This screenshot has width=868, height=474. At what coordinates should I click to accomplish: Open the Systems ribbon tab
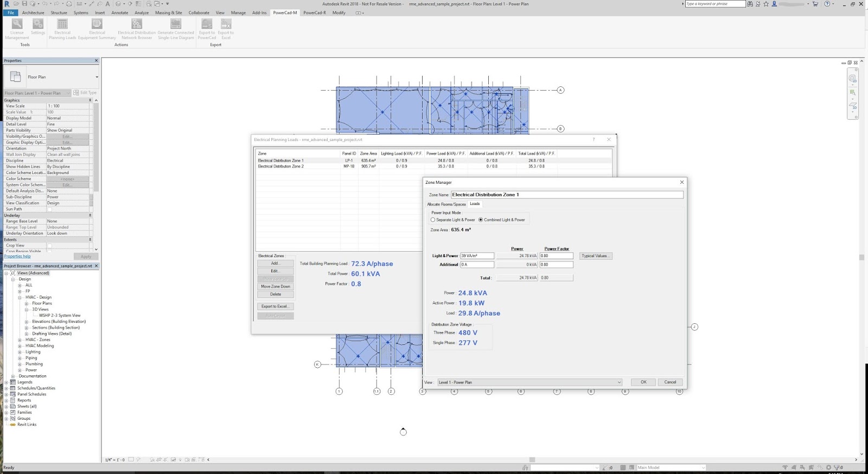(81, 12)
